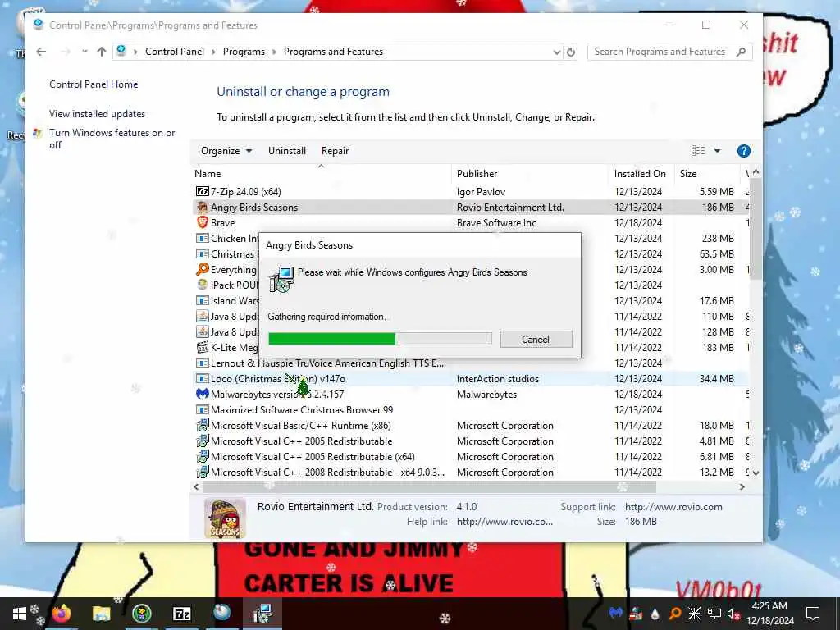Click the Uninstall toolbar command
Viewport: 840px width, 630px height.
287,151
